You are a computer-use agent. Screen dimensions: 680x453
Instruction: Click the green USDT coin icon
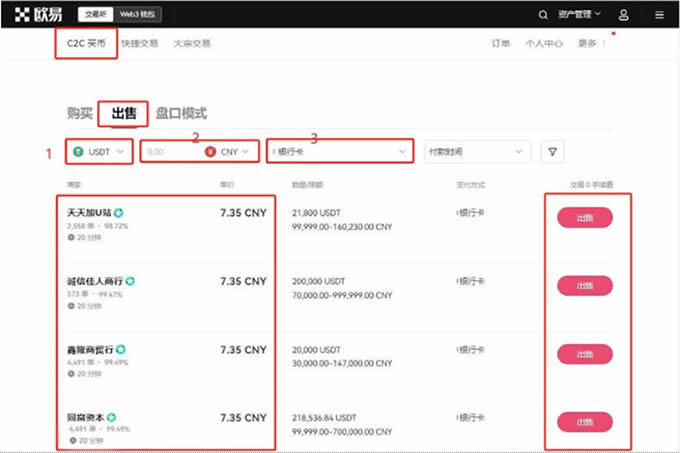point(78,152)
